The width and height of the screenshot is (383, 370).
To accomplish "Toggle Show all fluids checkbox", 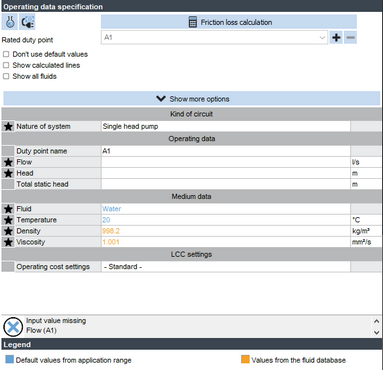I will tap(6, 76).
